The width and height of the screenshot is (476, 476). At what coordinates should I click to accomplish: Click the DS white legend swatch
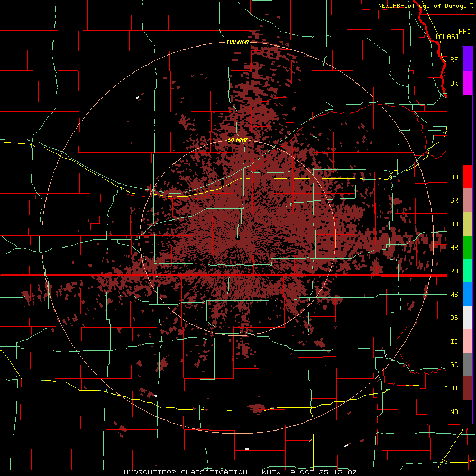[467, 317]
